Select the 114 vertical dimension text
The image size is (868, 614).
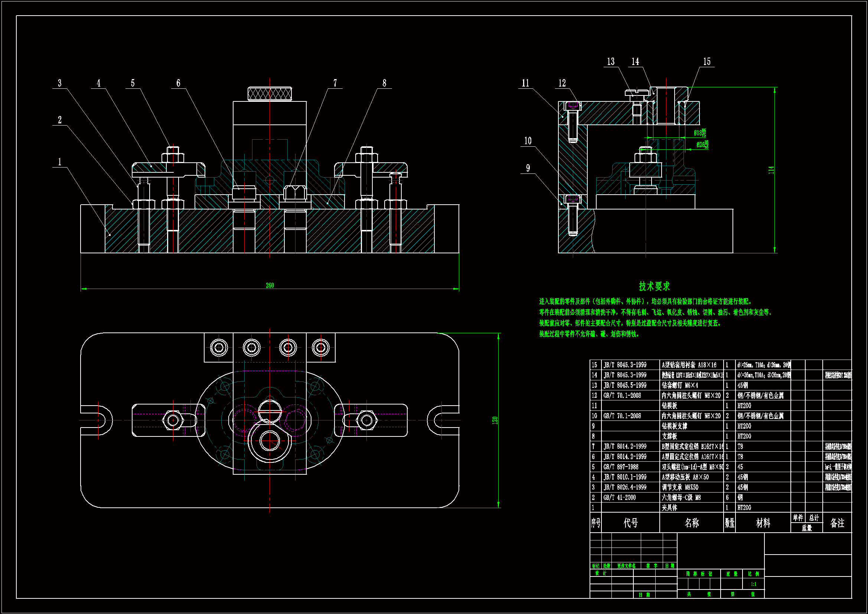tap(771, 170)
